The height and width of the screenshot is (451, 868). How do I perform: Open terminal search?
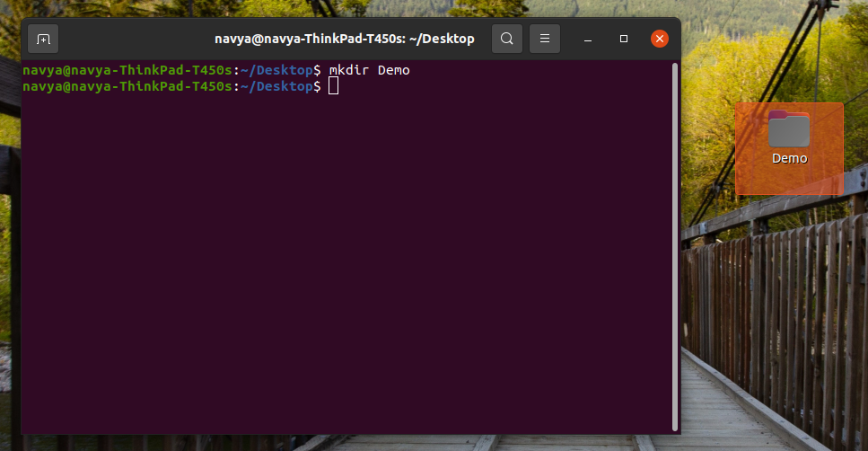506,39
